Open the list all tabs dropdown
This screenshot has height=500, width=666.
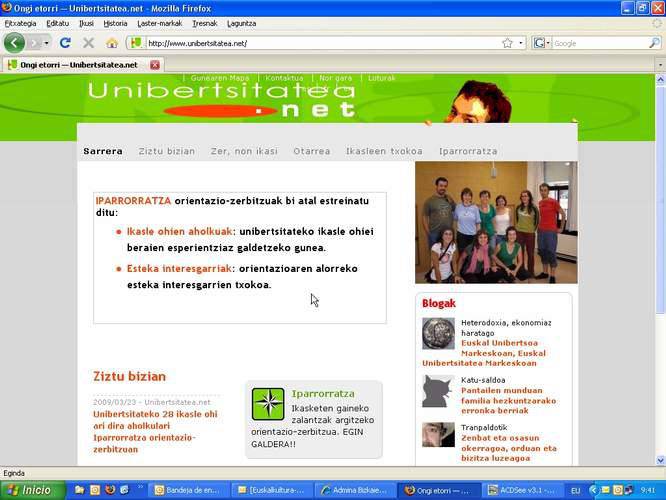pyautogui.click(x=660, y=65)
